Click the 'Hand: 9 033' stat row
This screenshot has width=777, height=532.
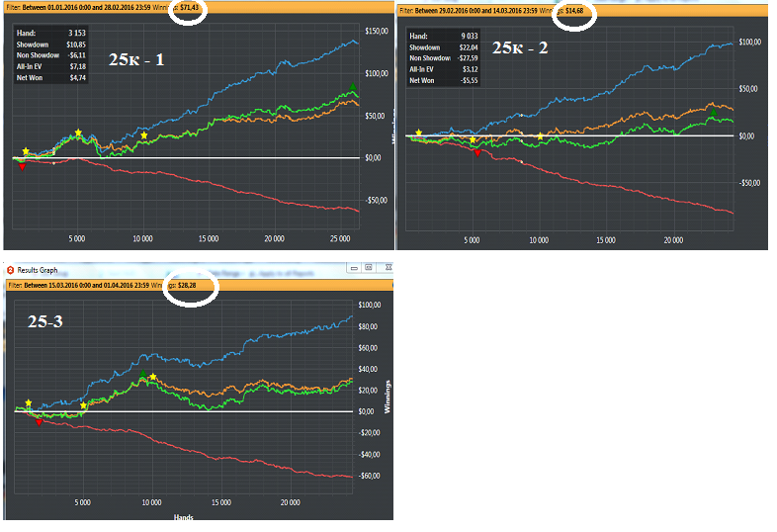tap(444, 37)
